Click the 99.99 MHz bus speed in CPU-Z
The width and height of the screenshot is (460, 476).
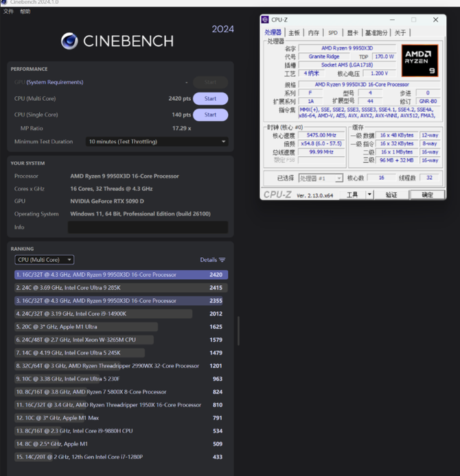click(x=321, y=152)
